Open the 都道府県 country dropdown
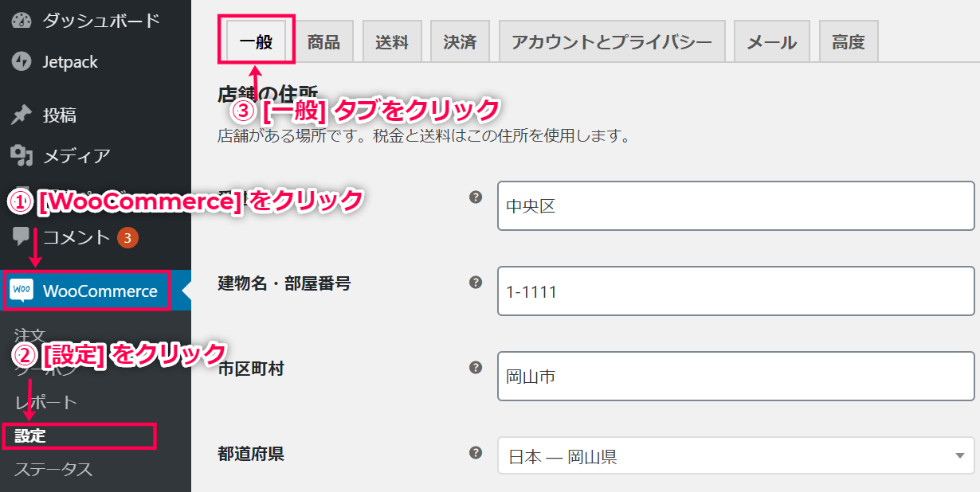This screenshot has height=492, width=980. click(x=736, y=456)
